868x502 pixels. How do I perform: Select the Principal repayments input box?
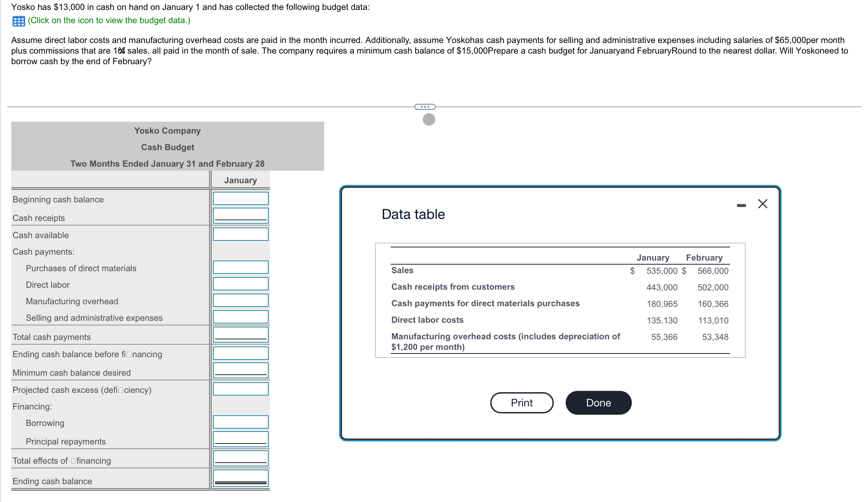[240, 439]
